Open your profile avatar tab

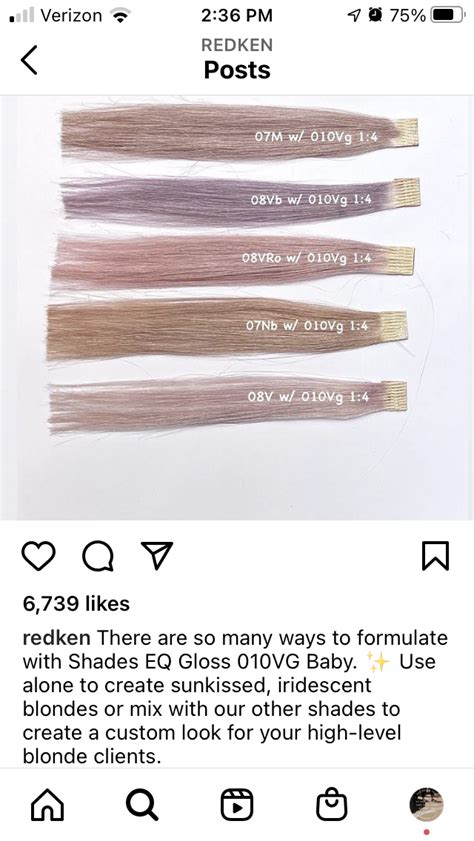[x=426, y=805]
